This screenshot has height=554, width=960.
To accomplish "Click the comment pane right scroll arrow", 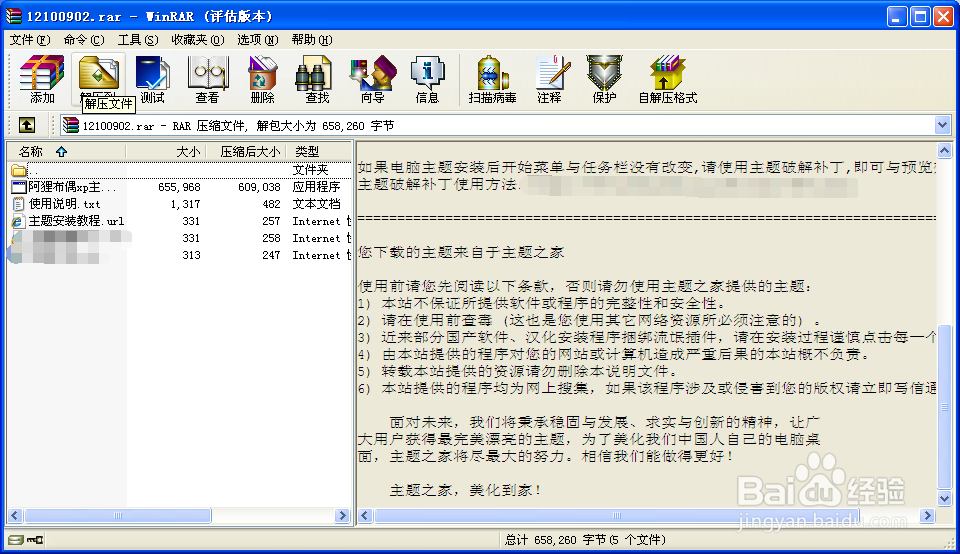I will [928, 515].
